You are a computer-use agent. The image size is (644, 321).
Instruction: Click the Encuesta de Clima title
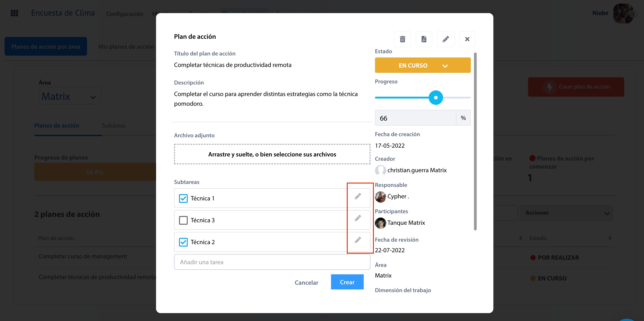[63, 13]
